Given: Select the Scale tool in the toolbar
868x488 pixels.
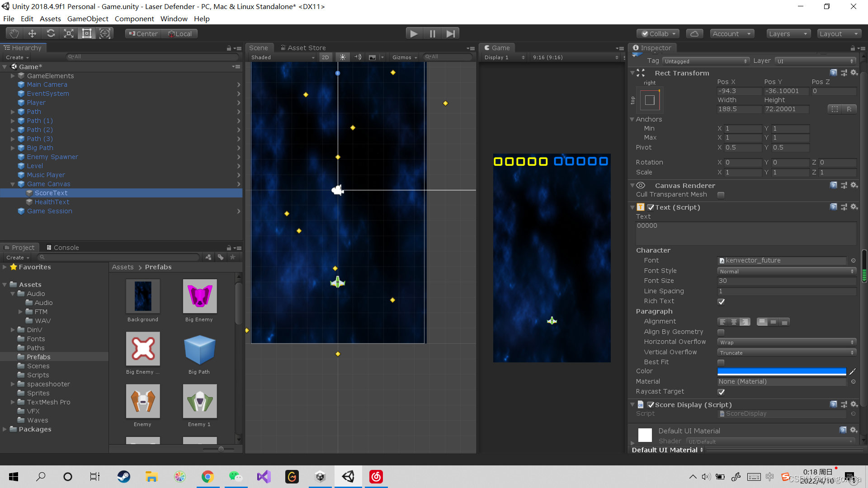Looking at the screenshot, I should tap(68, 33).
